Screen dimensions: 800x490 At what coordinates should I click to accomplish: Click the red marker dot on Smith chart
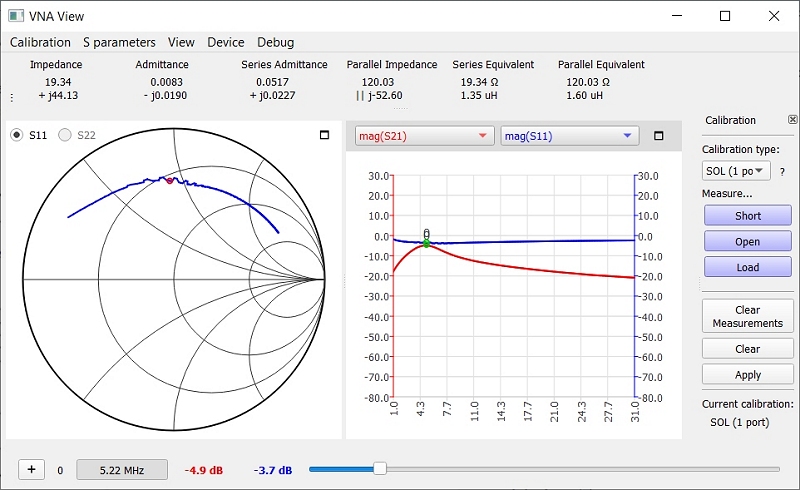170,181
